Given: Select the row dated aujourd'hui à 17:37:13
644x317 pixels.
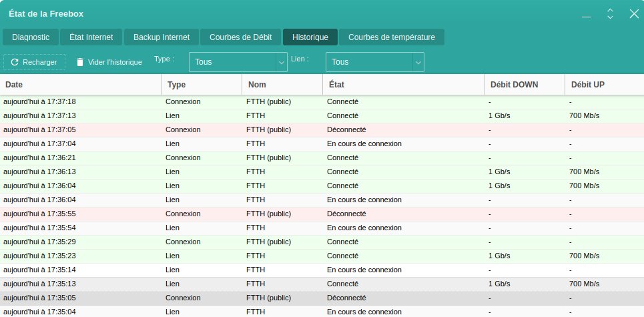Looking at the screenshot, I should 322,116.
